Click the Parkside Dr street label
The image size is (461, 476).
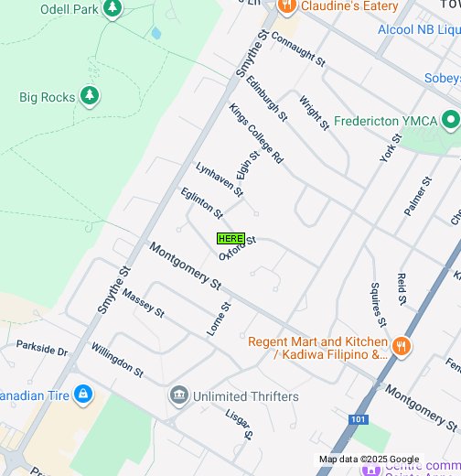pyautogui.click(x=42, y=348)
